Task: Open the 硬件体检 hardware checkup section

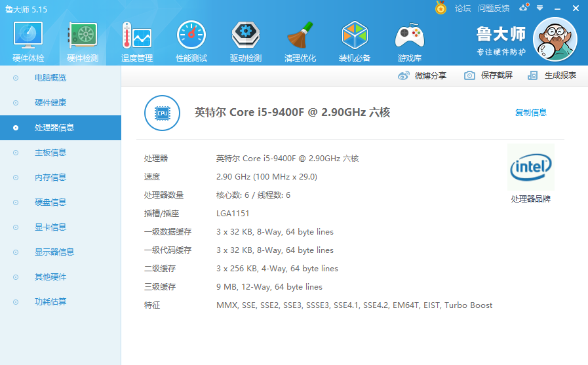Action: point(28,42)
